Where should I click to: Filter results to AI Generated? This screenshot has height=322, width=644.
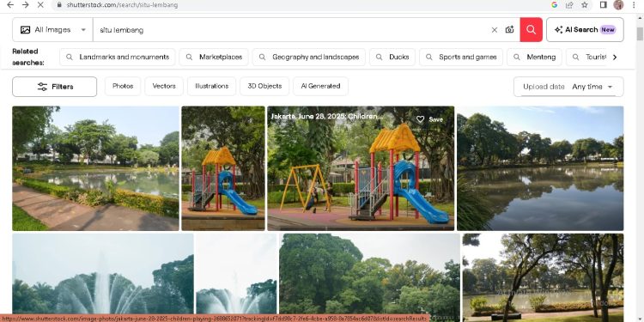(x=320, y=86)
